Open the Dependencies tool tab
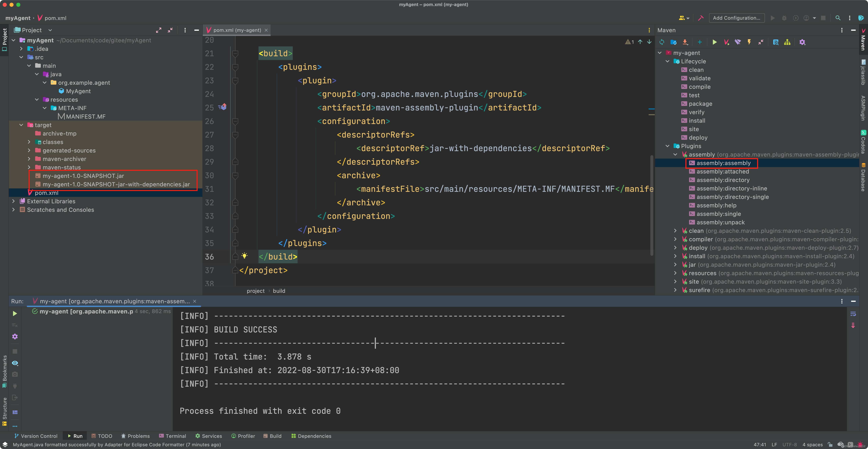 (x=311, y=436)
